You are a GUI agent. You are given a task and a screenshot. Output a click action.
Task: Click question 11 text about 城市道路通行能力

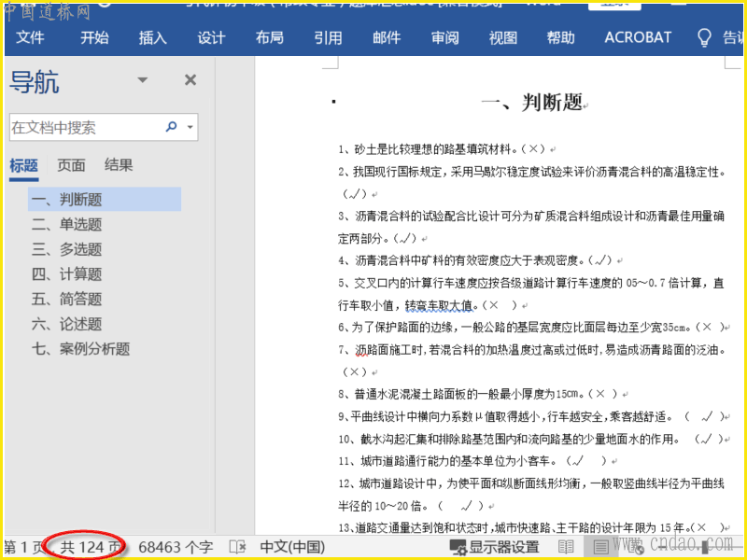click(x=472, y=461)
